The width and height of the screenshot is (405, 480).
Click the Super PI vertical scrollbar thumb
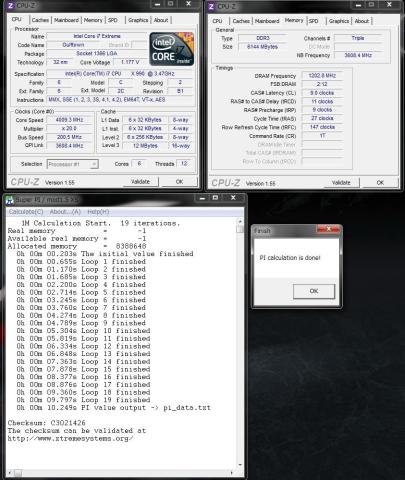click(240, 229)
